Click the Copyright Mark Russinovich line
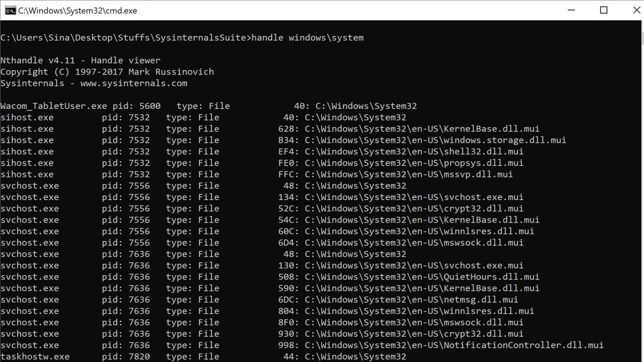 tap(107, 72)
